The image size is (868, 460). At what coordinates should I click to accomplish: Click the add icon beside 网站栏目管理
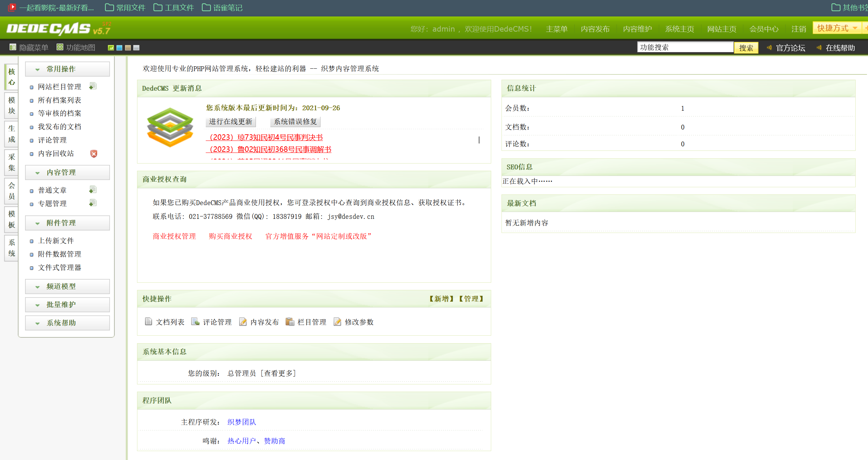point(93,86)
